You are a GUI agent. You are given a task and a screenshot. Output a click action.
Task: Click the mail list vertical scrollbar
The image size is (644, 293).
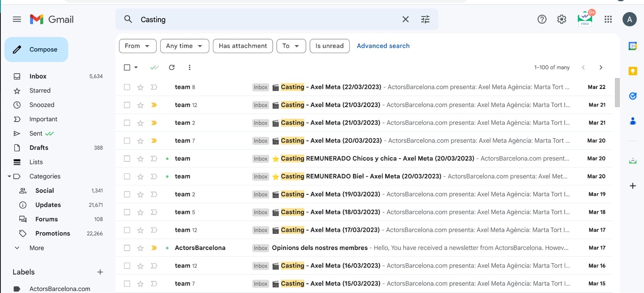click(617, 93)
